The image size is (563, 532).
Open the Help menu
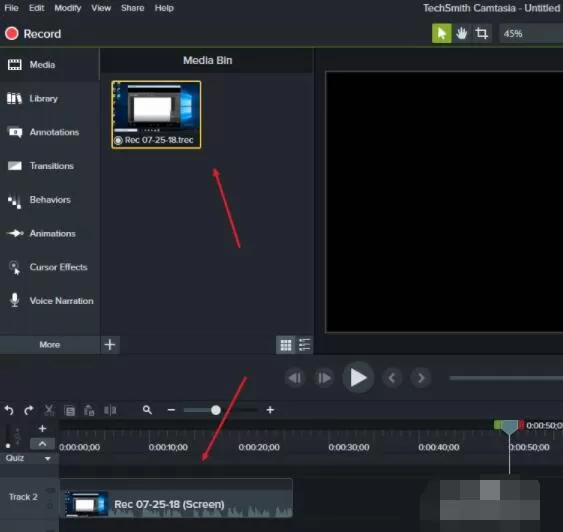click(164, 8)
